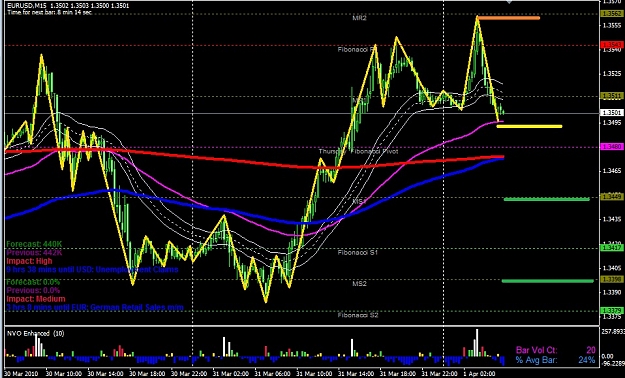Click the 'Forecast: 440K' text
Screen dimensions: 625x378
[x=34, y=244]
